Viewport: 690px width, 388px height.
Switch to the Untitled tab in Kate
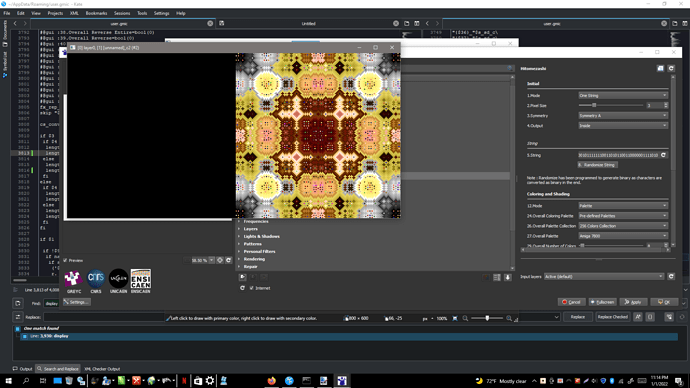pos(308,24)
